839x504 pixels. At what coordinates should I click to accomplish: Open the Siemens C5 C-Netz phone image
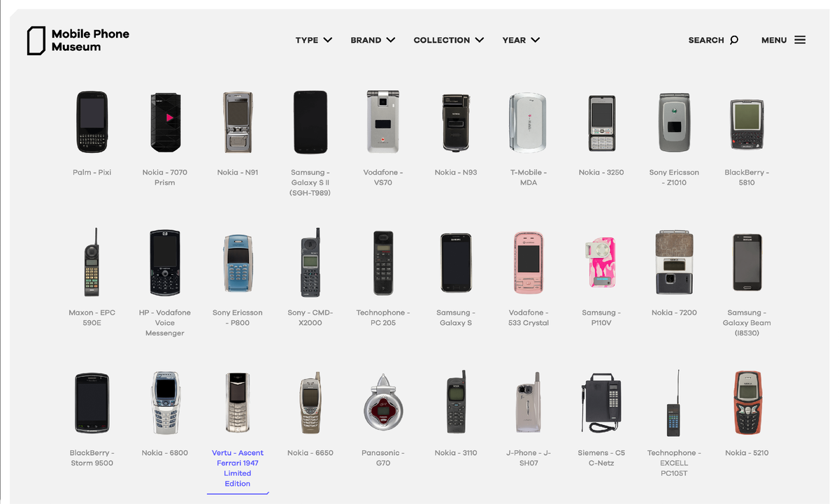[601, 403]
